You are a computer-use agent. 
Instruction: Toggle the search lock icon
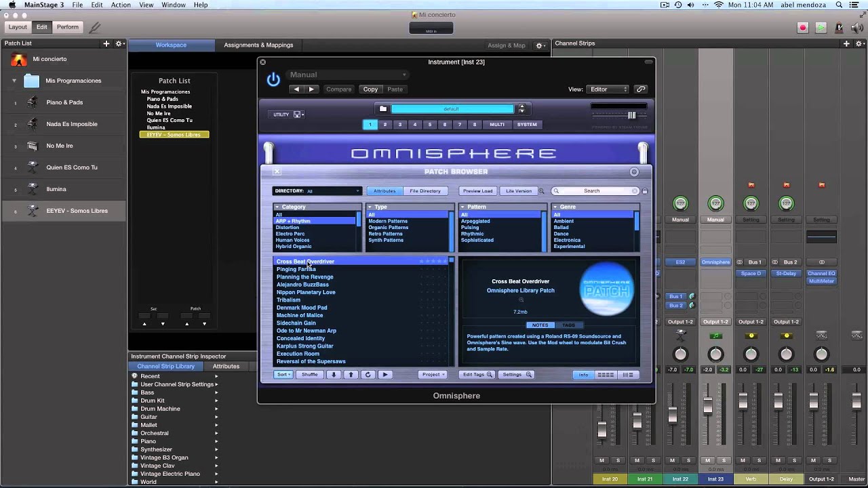[644, 191]
